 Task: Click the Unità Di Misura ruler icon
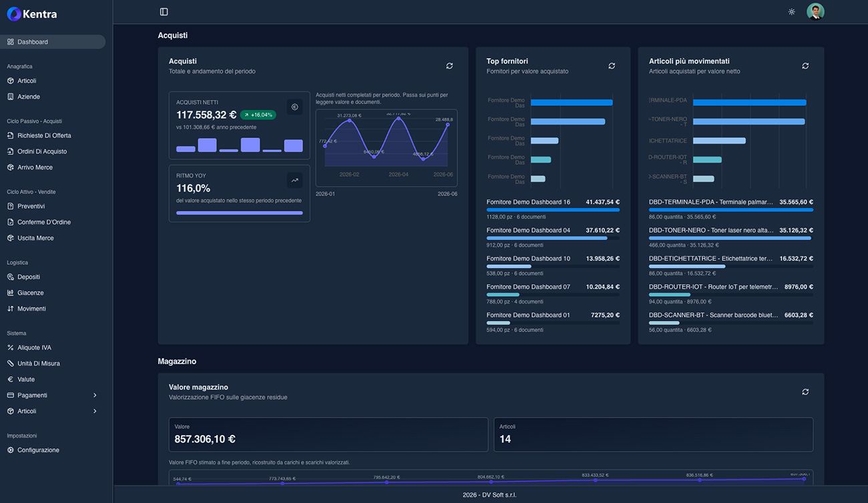pos(11,364)
